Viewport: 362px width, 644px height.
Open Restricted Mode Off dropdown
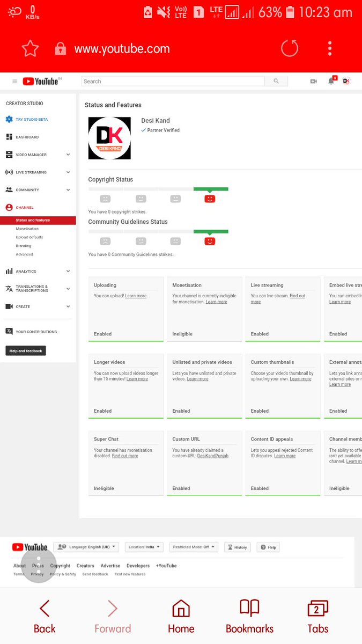click(194, 547)
